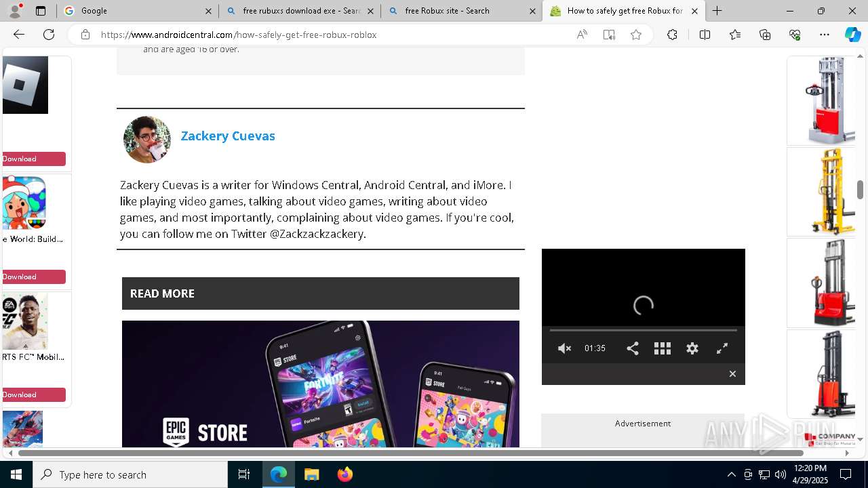Viewport: 868px width, 488px height.
Task: Reload the page with the refresh icon
Action: pyautogui.click(x=49, y=35)
